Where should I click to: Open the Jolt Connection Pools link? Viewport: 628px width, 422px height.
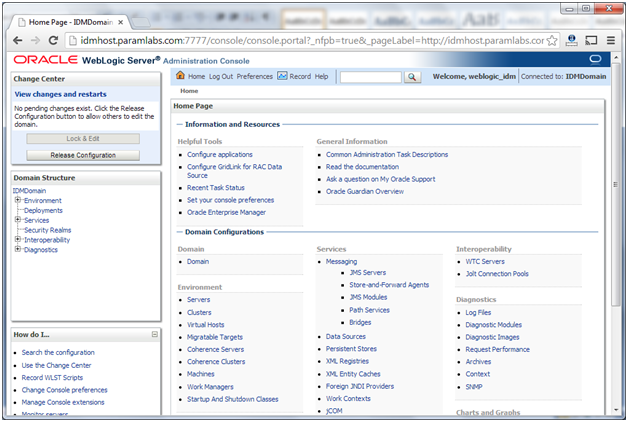point(497,274)
